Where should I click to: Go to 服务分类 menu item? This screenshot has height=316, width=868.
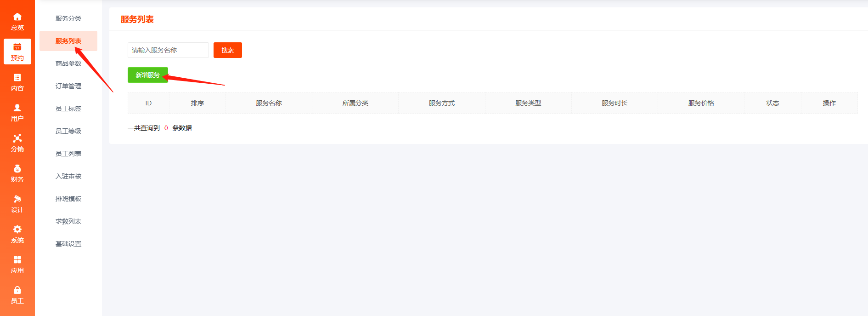click(68, 18)
